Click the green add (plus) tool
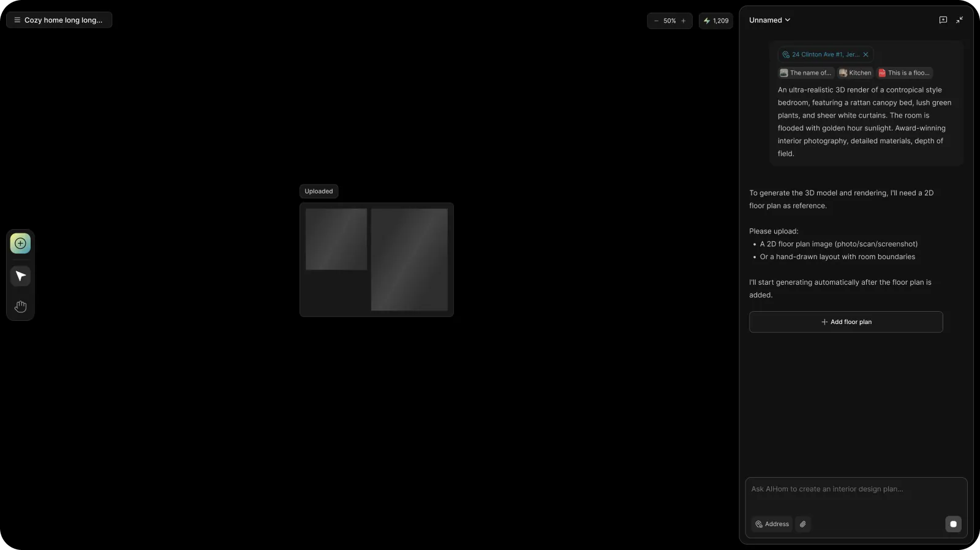Viewport: 980px width, 550px height. tap(20, 244)
